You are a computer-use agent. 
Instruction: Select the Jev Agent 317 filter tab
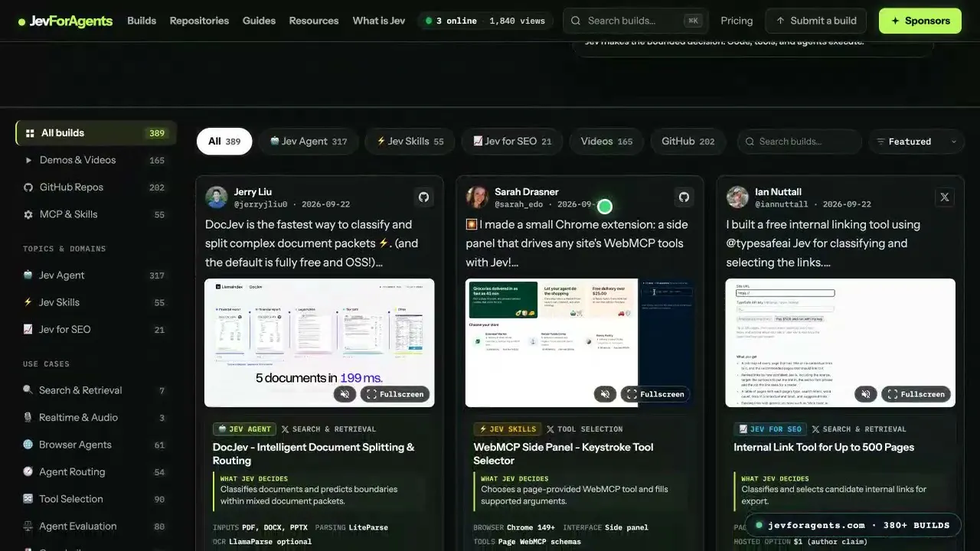[309, 142]
